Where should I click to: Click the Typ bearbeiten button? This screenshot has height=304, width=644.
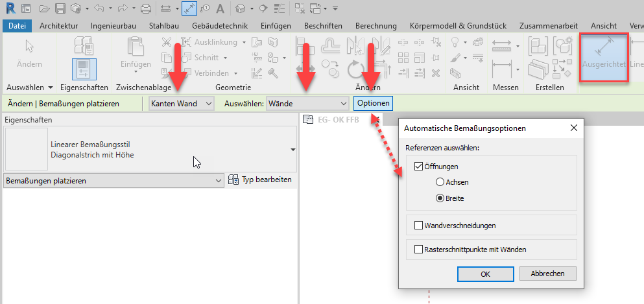(x=261, y=180)
